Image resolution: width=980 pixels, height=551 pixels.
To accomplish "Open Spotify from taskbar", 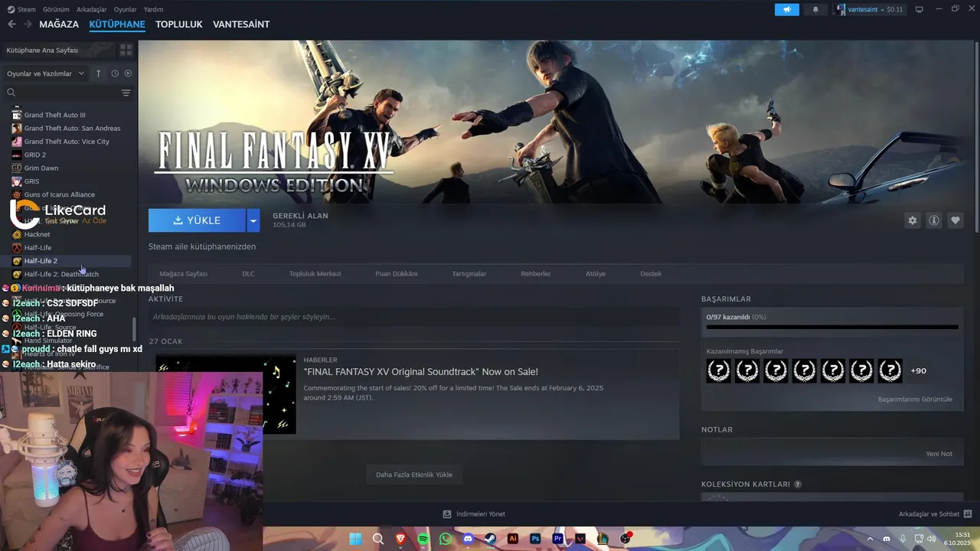I will 423,539.
